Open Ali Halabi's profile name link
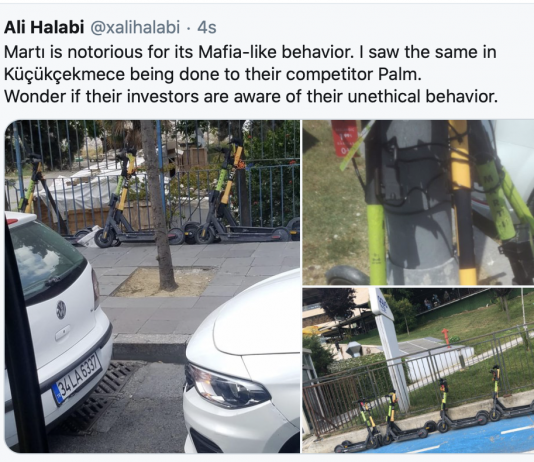 point(44,27)
